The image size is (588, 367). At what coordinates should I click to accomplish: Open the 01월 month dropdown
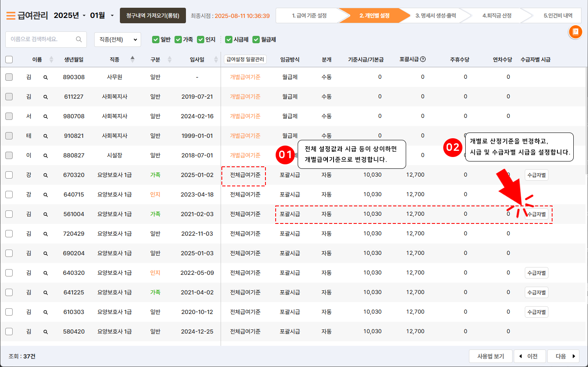click(x=102, y=15)
